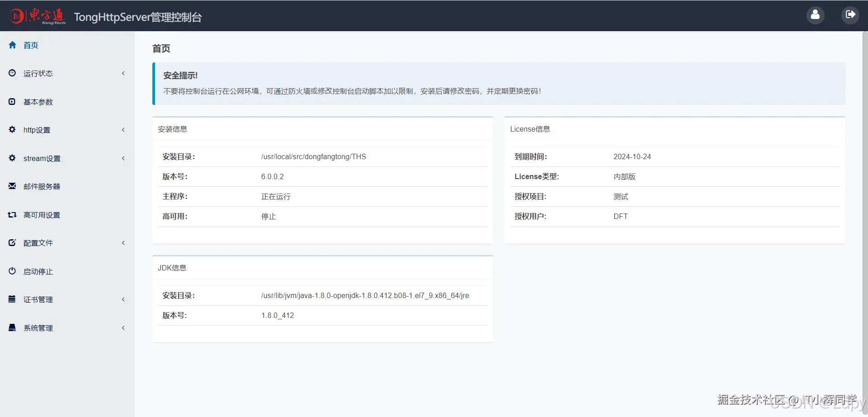Click the 高可用: label
This screenshot has height=417, width=868.
tap(175, 216)
